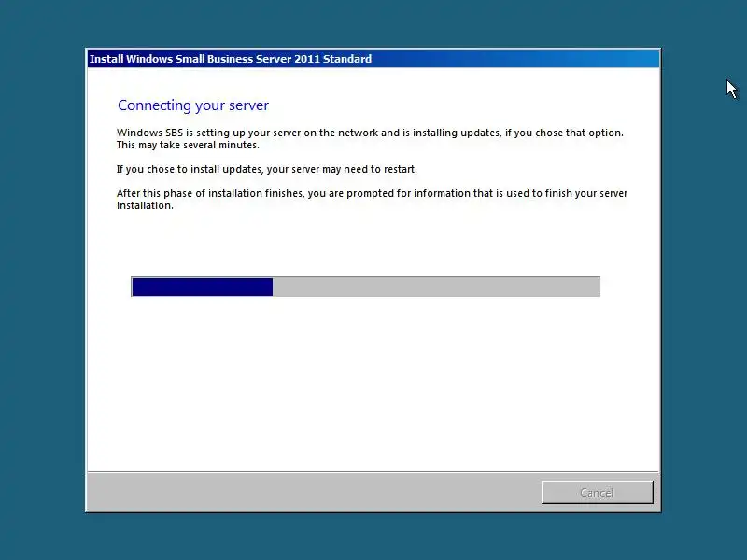Click the 'Install Windows Small Business Server 2011 Standard' title bar
747x560 pixels.
pyautogui.click(x=373, y=59)
